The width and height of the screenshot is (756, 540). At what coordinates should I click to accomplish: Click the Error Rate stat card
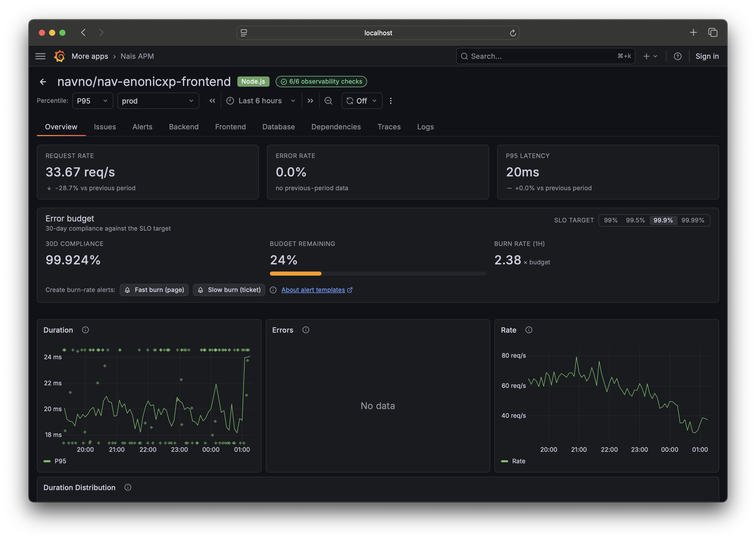pyautogui.click(x=378, y=172)
